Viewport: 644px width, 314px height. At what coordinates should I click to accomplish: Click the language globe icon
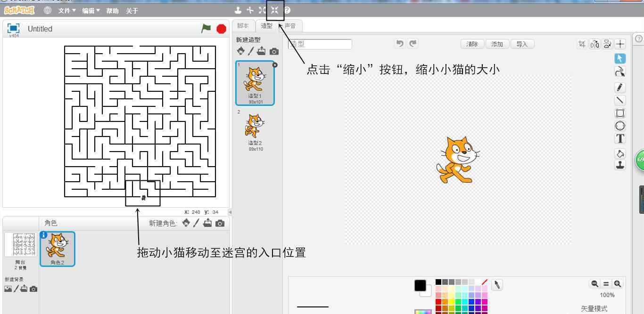(48, 10)
